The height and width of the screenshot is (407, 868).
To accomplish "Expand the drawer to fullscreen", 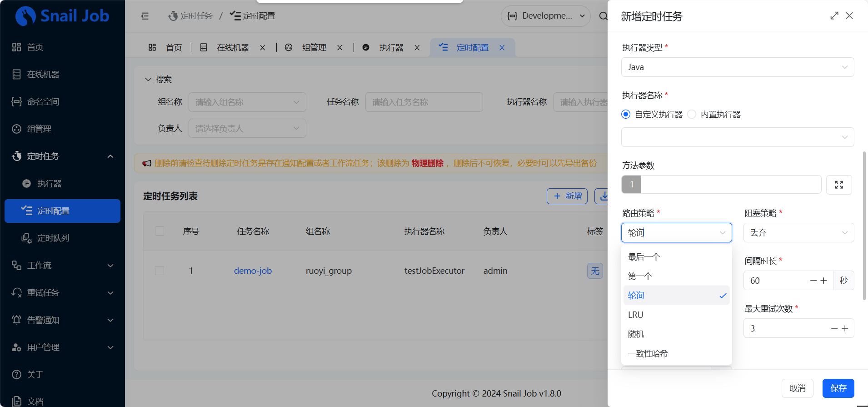I will coord(834,16).
